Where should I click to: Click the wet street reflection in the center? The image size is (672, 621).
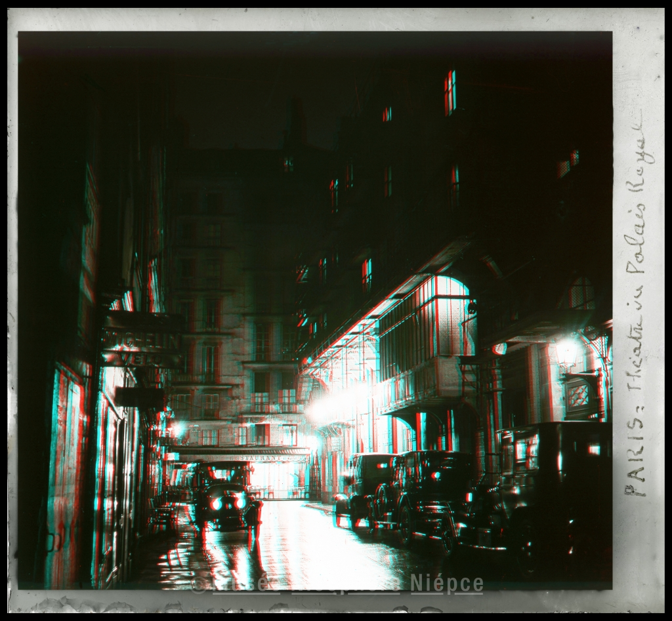tap(295, 544)
